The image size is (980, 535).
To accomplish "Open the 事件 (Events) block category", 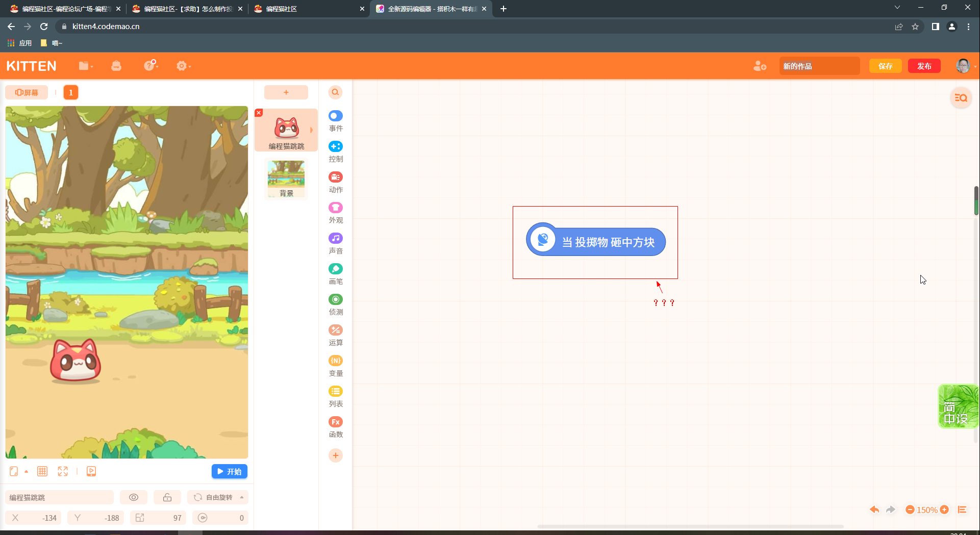I will [336, 121].
